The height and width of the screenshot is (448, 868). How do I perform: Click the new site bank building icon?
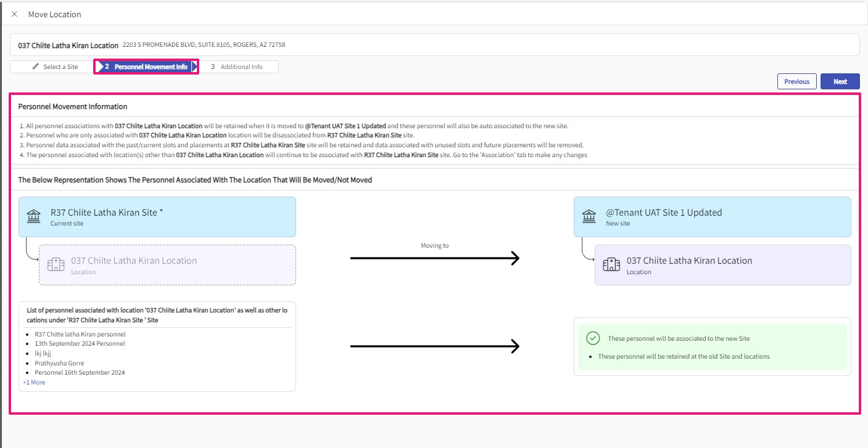point(589,216)
